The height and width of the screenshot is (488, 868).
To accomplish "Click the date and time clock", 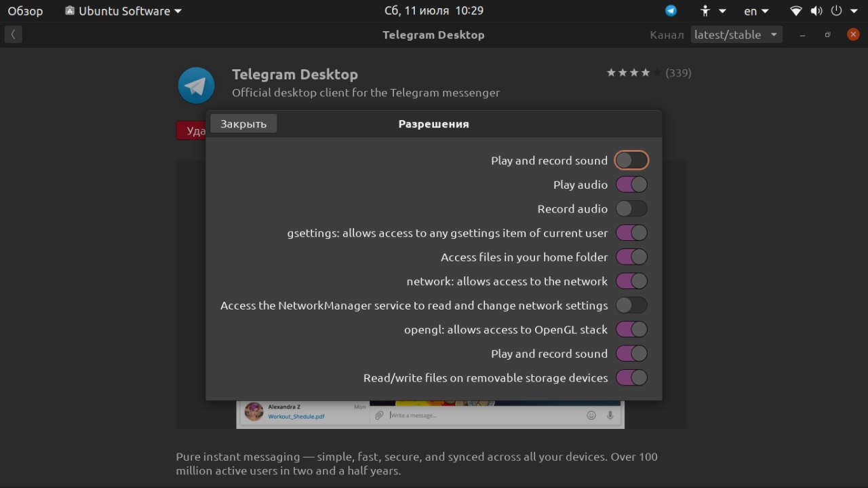I will tap(433, 11).
